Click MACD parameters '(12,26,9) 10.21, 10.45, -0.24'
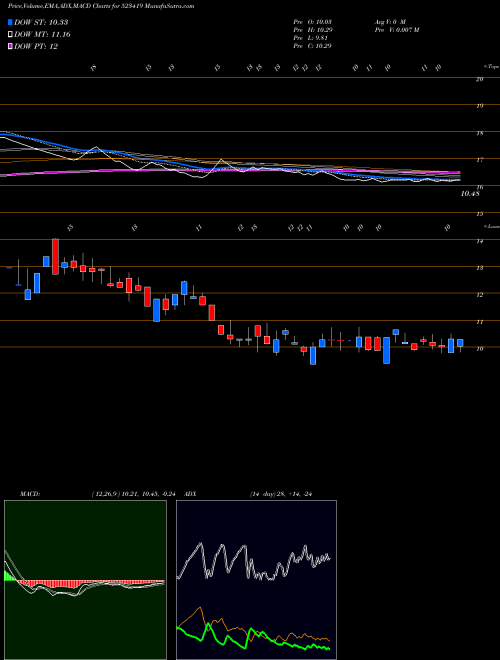Viewport: 500px width, 660px height. pos(136,494)
